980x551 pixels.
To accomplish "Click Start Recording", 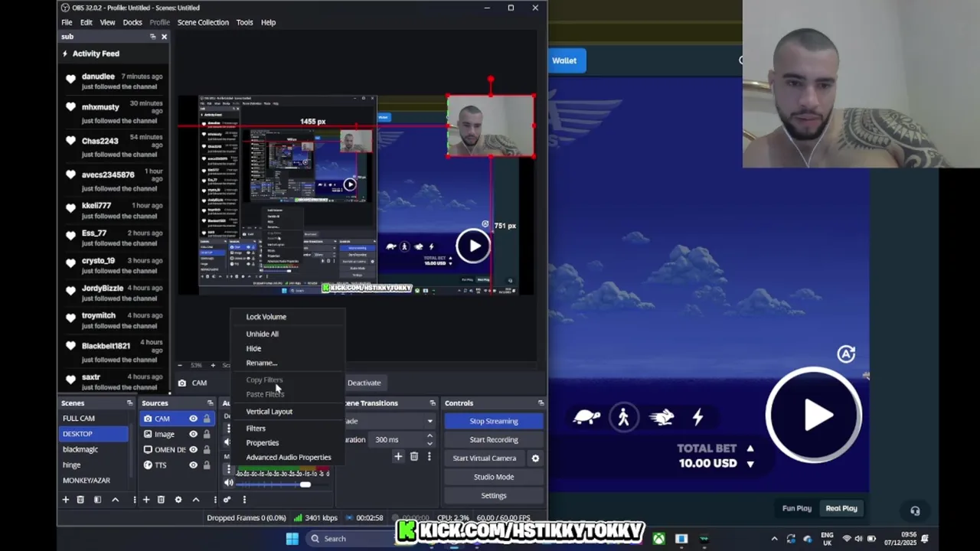I will 494,439.
